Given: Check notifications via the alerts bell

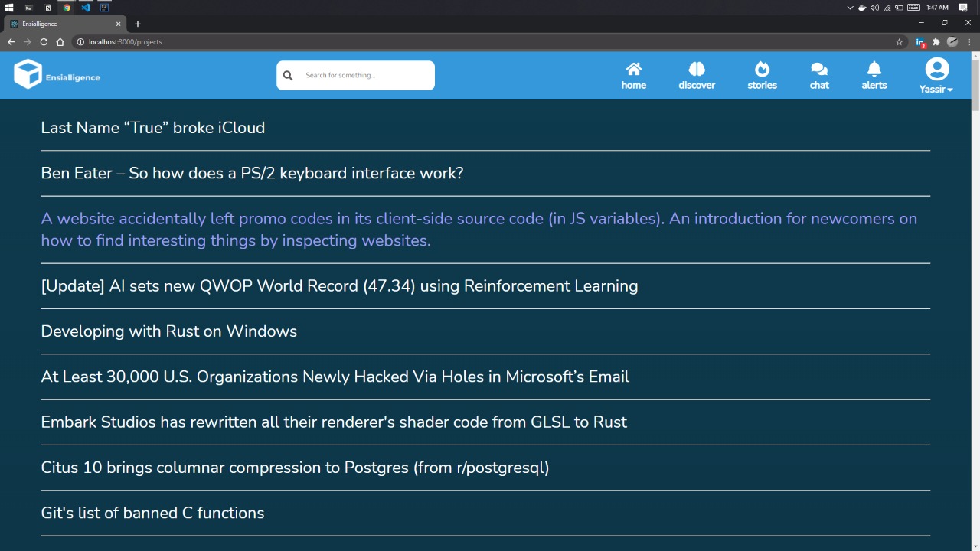Looking at the screenshot, I should coord(874,74).
